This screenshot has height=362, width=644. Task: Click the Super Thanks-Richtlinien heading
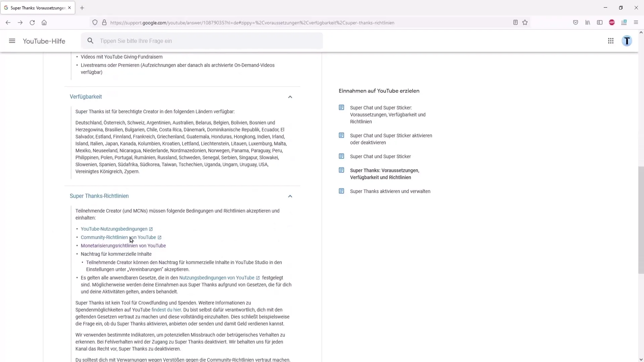click(99, 196)
